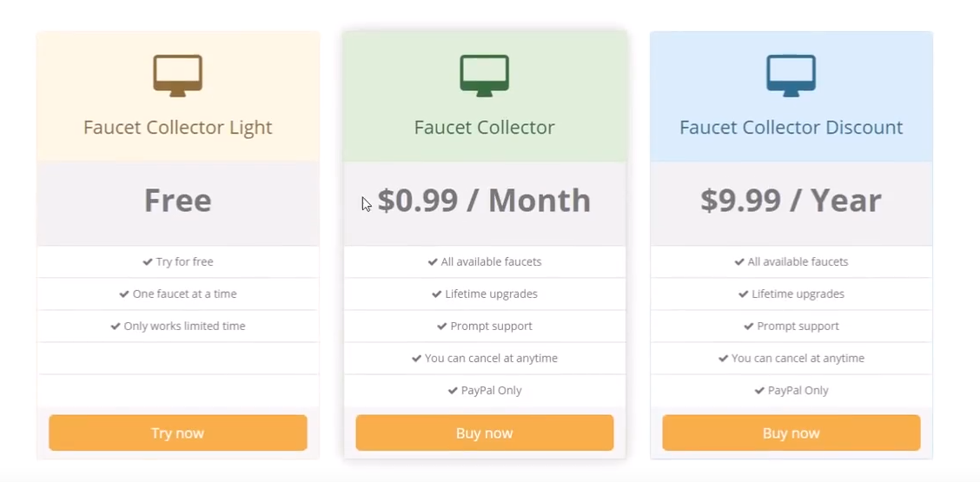
Task: Click the $9.99 / Year price
Action: pyautogui.click(x=791, y=201)
